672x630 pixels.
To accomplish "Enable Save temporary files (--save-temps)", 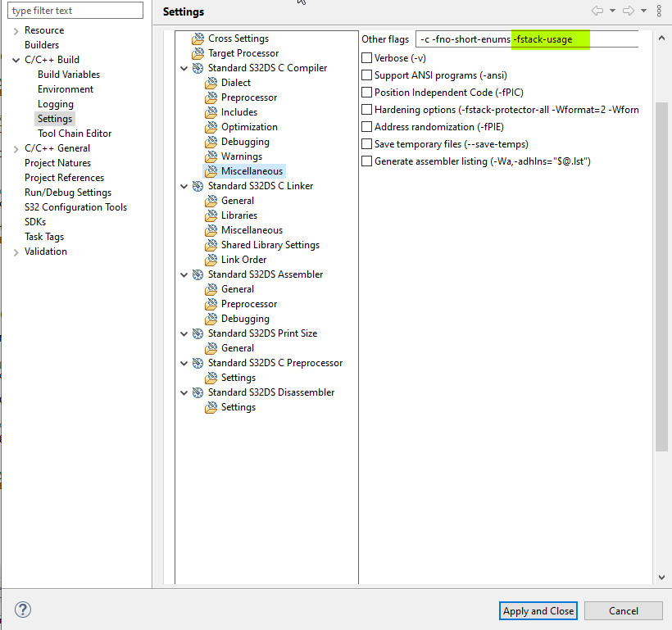I will coord(366,143).
